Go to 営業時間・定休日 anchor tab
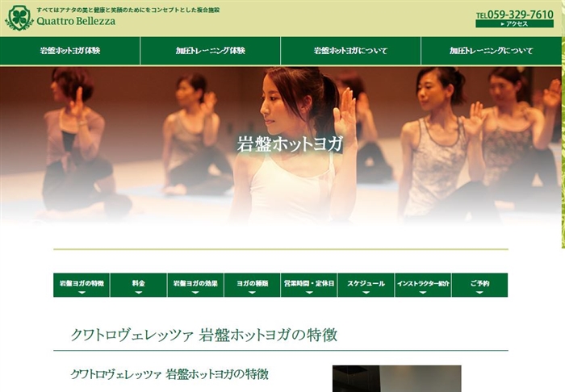 pos(309,285)
